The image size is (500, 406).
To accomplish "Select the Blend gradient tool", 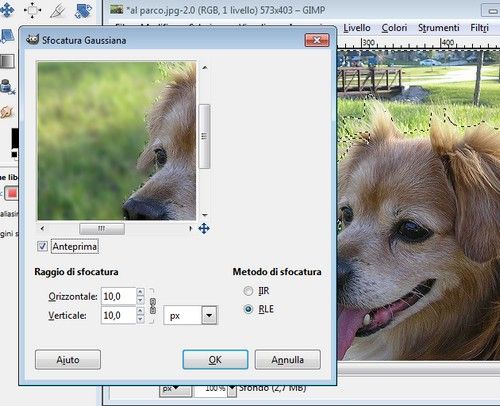I will (7, 61).
